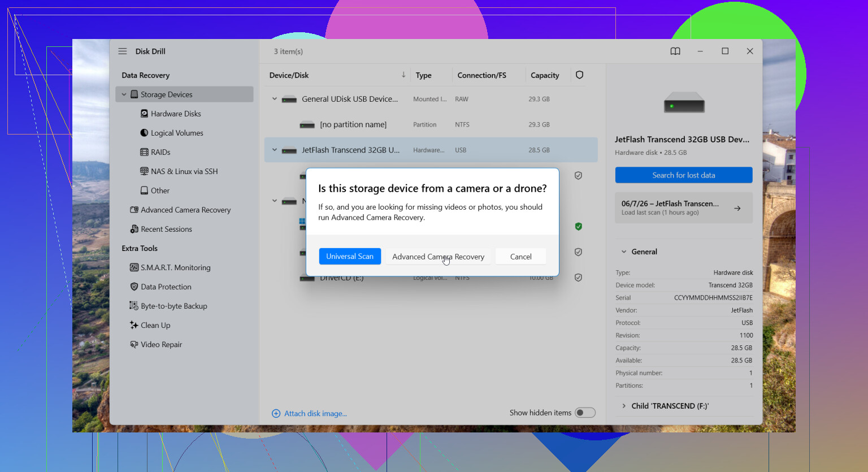Launch the Clean Up tool
This screenshot has height=472, width=868.
point(155,325)
